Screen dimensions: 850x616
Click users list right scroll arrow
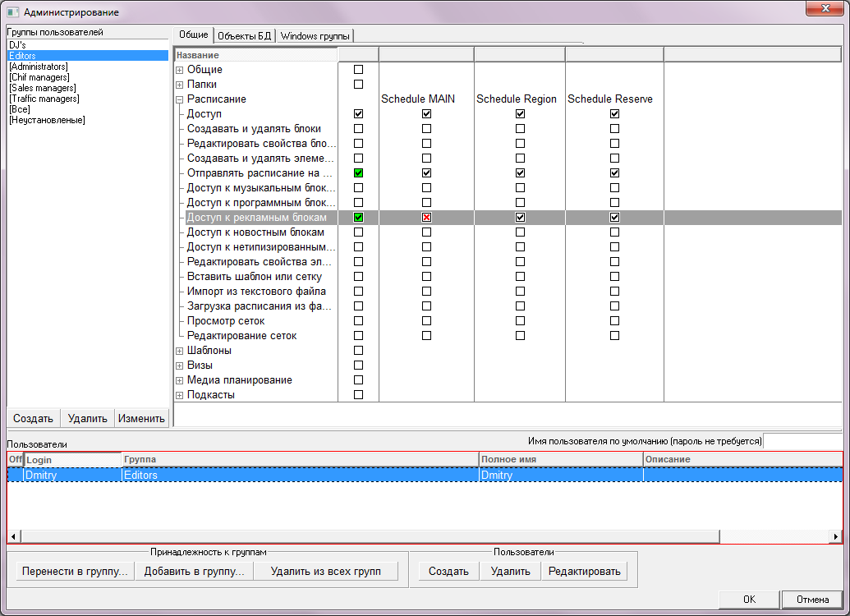pyautogui.click(x=835, y=537)
